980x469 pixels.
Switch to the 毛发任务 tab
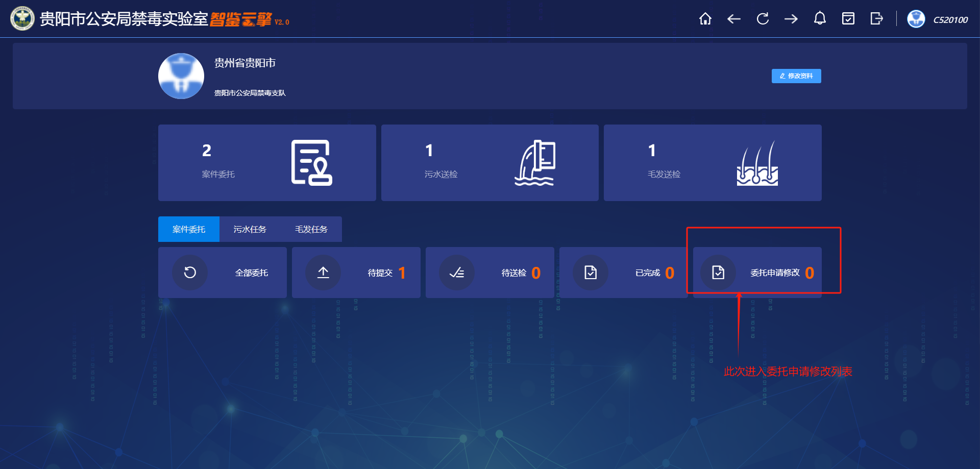click(x=311, y=229)
